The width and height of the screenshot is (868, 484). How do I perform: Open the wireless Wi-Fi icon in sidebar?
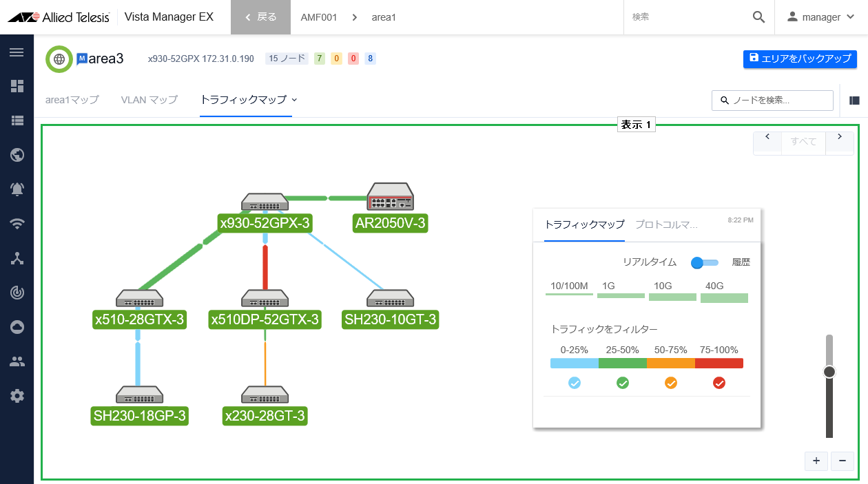point(17,224)
